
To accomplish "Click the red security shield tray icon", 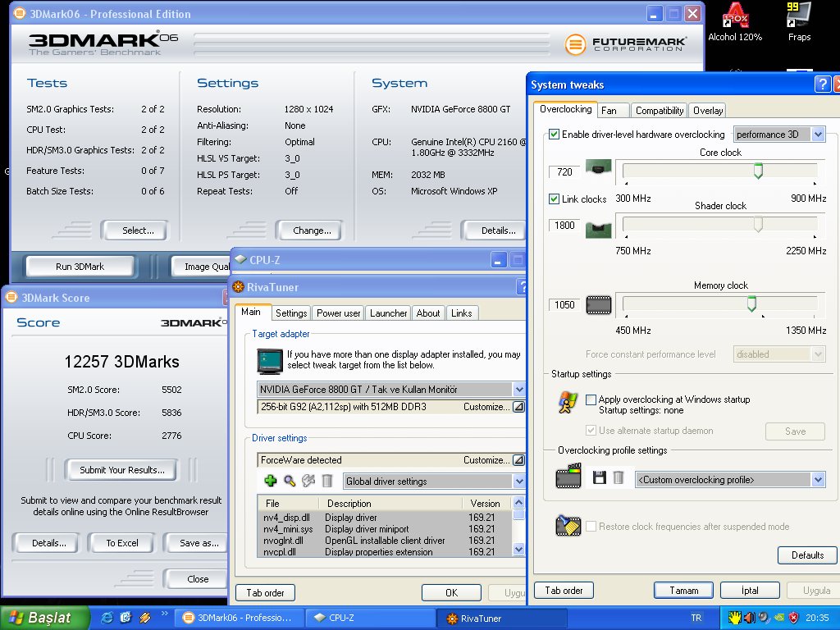I will 794,618.
